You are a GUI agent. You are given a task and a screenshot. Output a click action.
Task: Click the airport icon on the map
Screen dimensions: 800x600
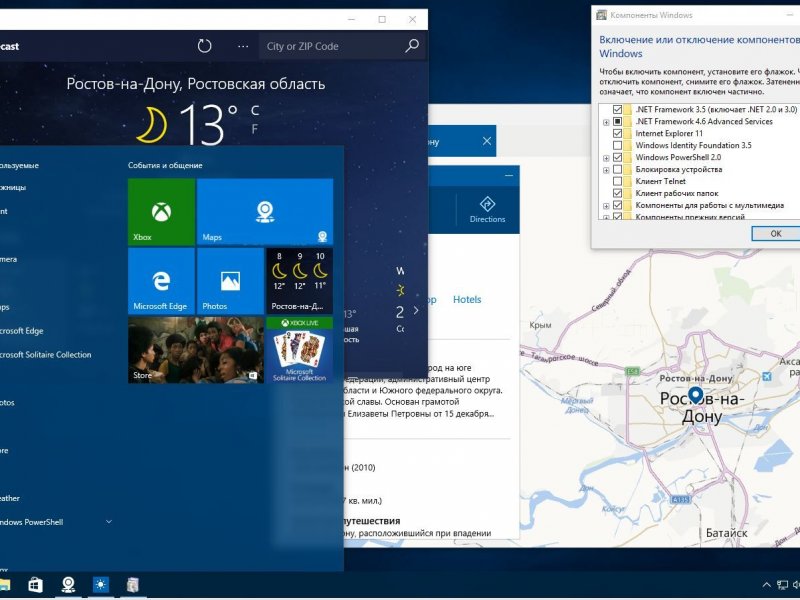click(x=766, y=377)
